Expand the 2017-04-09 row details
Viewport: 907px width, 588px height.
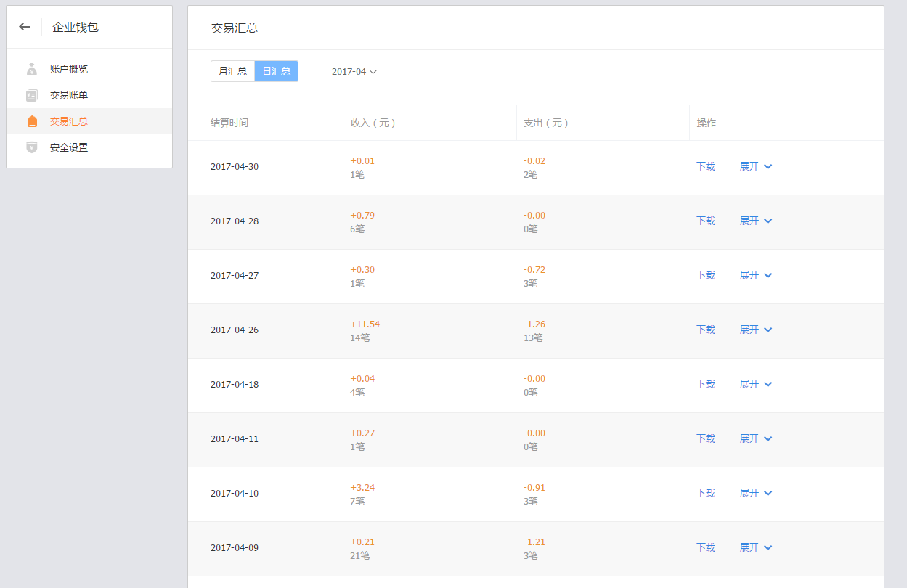tap(755, 547)
